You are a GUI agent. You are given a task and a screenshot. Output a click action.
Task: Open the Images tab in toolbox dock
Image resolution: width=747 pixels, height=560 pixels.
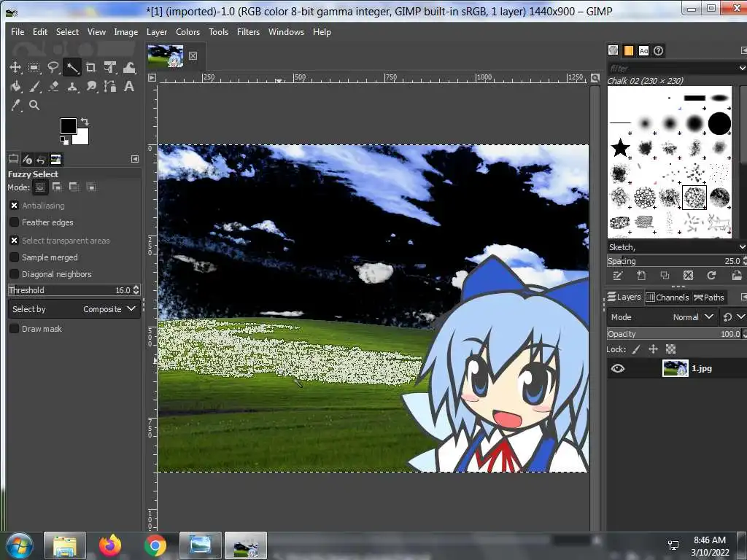point(55,159)
